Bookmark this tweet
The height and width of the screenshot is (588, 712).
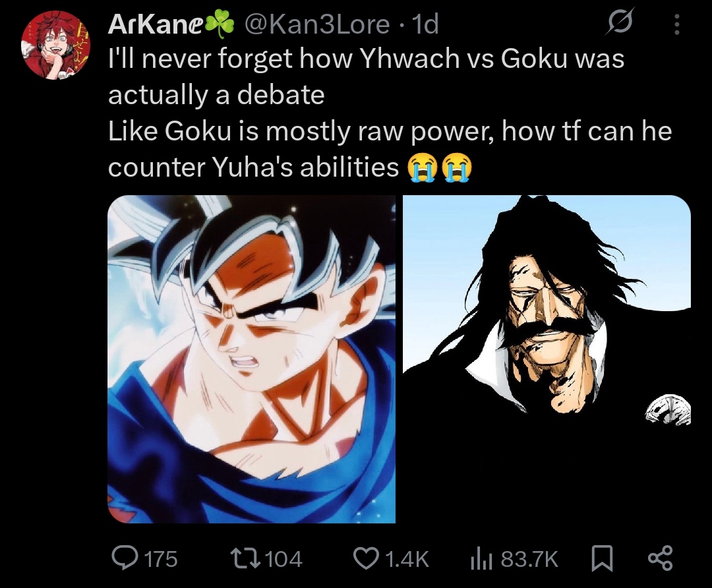click(601, 558)
